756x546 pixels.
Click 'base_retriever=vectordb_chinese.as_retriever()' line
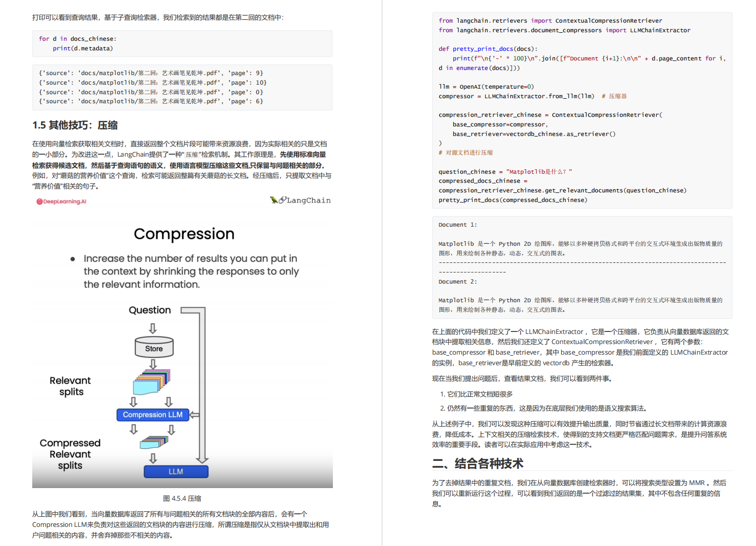pyautogui.click(x=534, y=134)
